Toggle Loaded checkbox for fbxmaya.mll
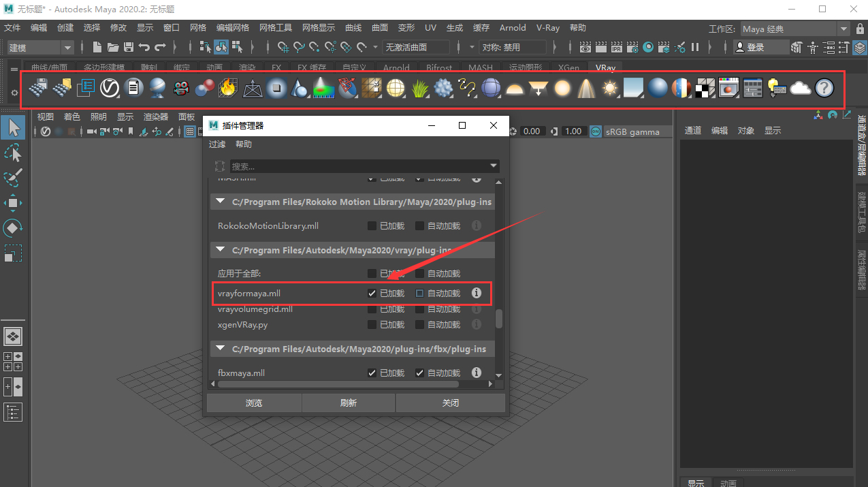This screenshot has height=487, width=868. (x=372, y=373)
